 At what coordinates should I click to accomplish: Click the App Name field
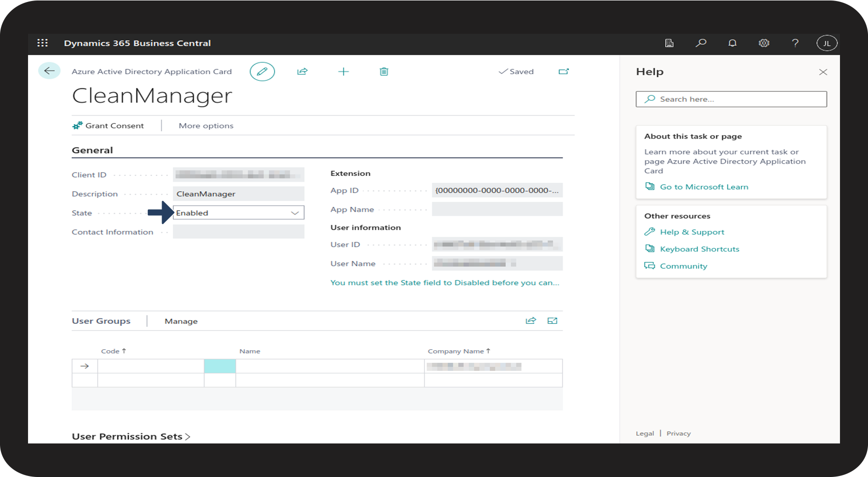pos(497,209)
